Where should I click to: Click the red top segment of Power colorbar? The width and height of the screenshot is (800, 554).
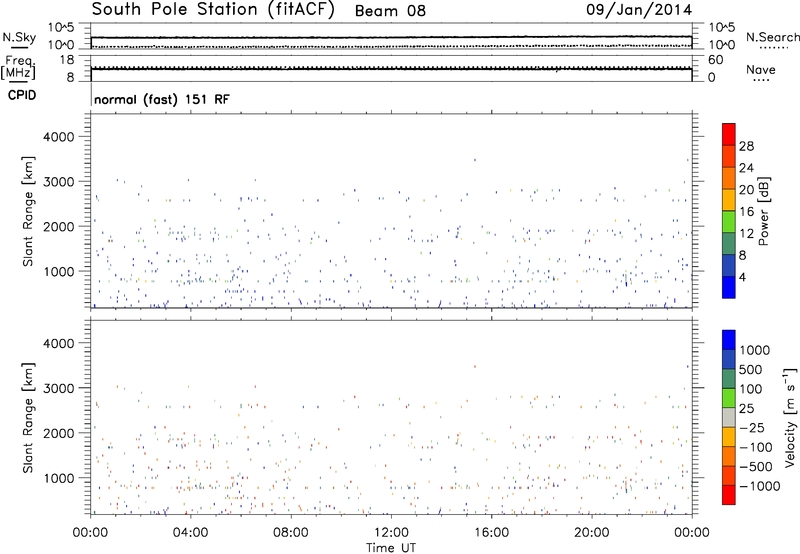pyautogui.click(x=729, y=135)
